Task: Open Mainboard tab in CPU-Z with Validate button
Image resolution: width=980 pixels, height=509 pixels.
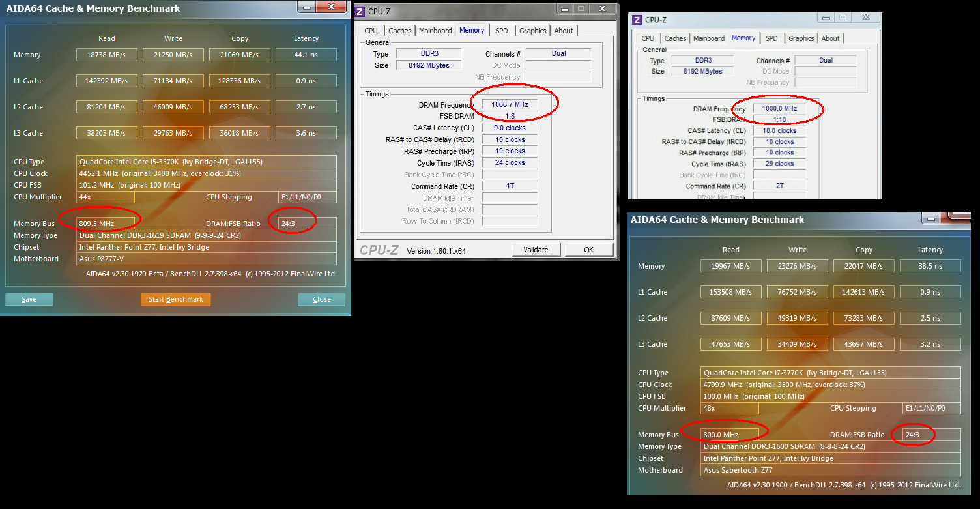Action: point(435,31)
